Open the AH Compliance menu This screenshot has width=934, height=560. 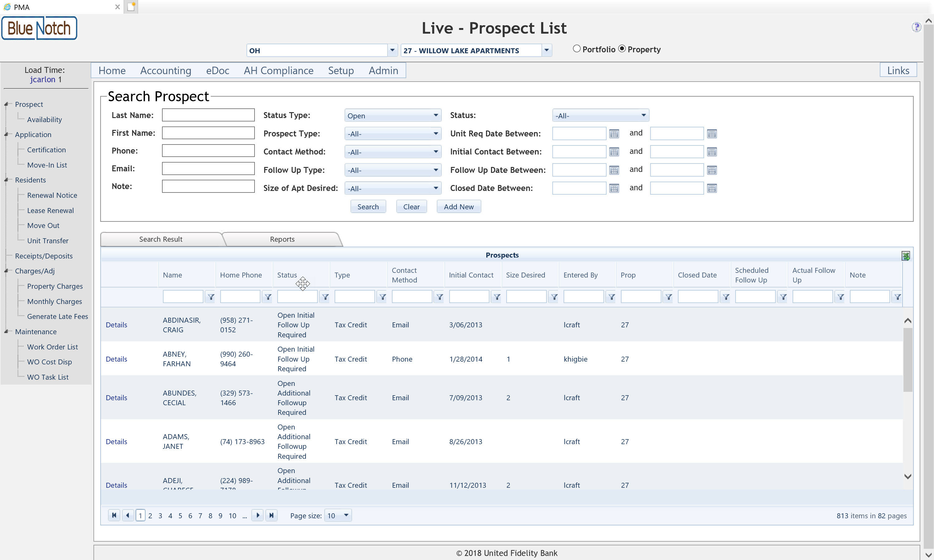(x=278, y=71)
